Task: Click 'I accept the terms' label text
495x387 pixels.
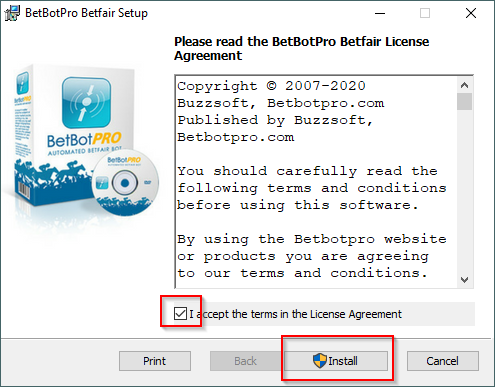Action: (x=295, y=314)
